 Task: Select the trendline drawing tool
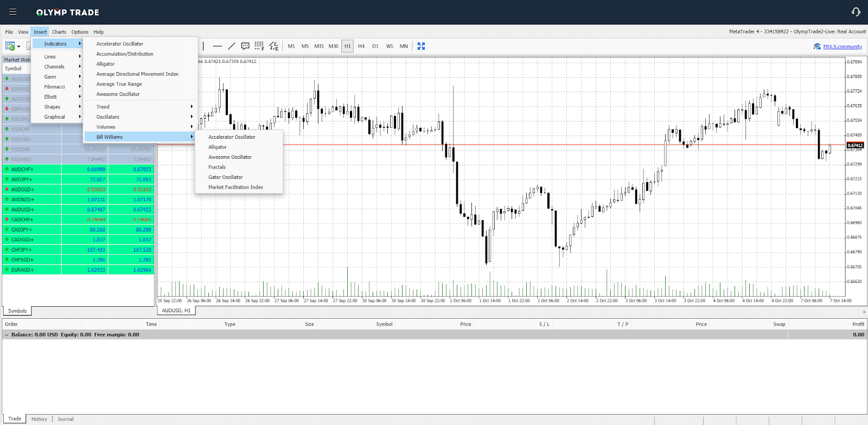click(x=232, y=46)
